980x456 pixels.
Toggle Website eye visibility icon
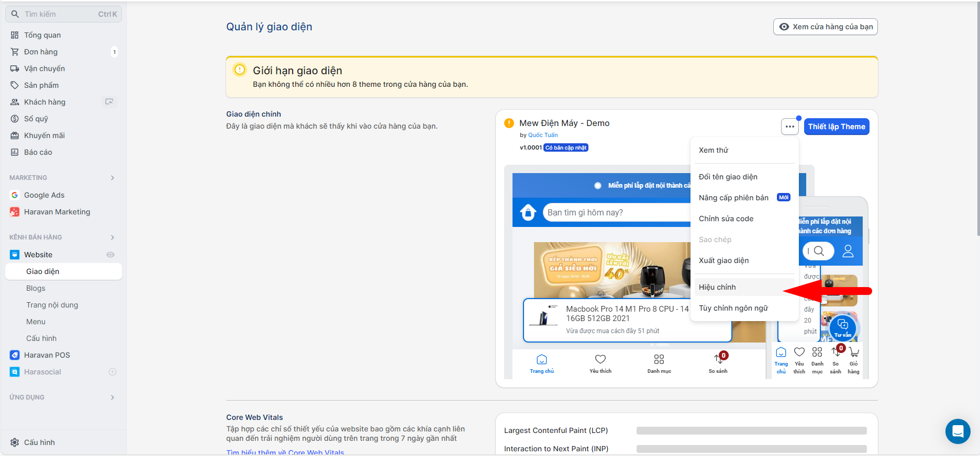point(110,255)
